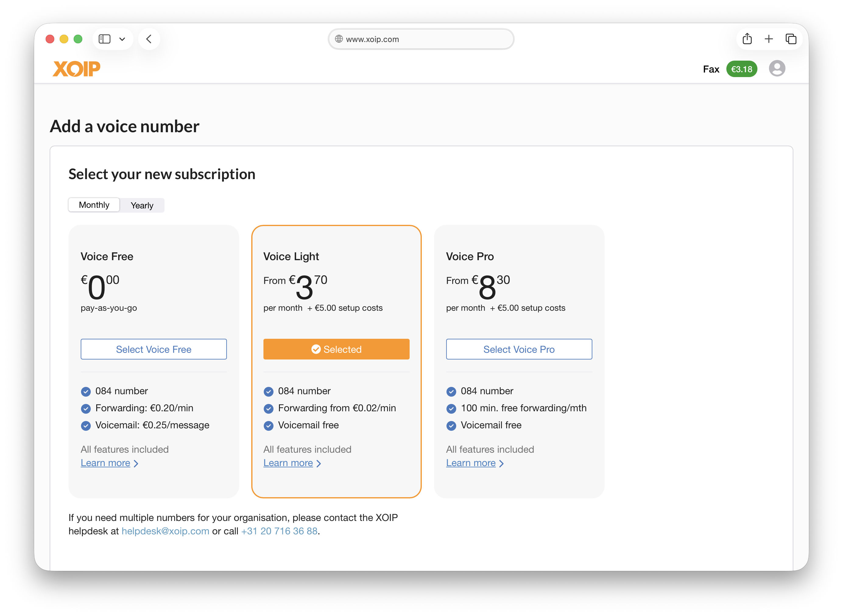This screenshot has width=843, height=616.
Task: Click Select Voice Pro button
Action: point(519,349)
